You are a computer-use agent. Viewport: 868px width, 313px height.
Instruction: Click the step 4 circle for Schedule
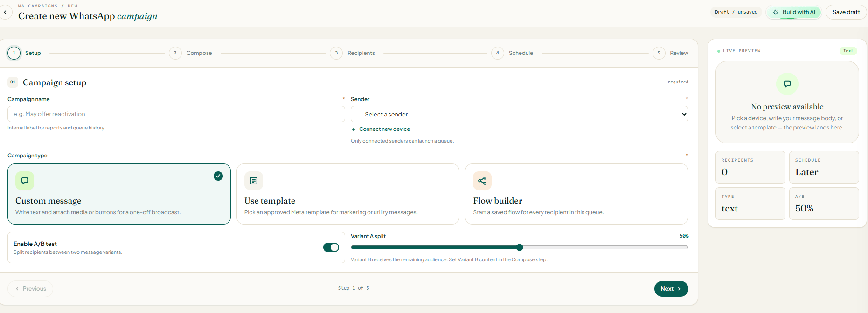click(498, 53)
